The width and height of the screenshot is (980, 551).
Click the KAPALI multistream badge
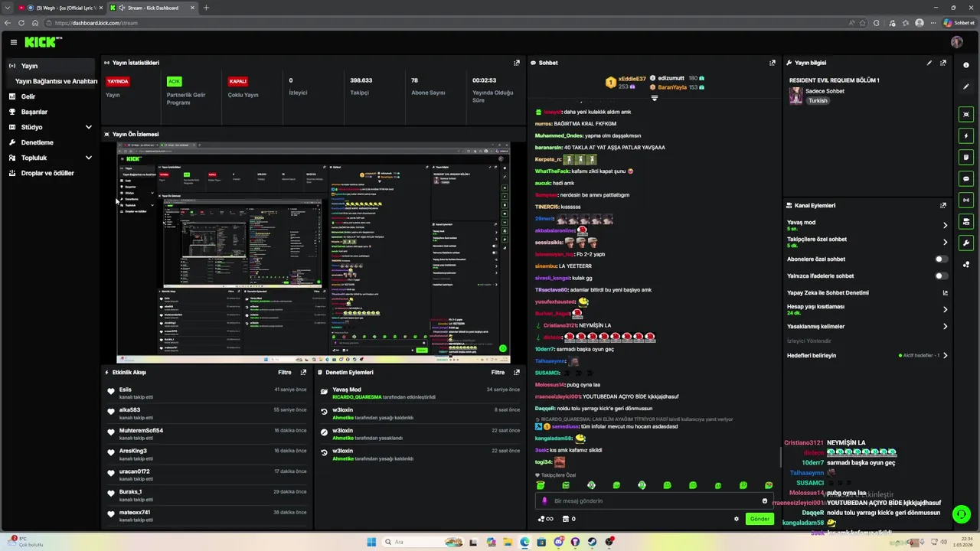(238, 81)
